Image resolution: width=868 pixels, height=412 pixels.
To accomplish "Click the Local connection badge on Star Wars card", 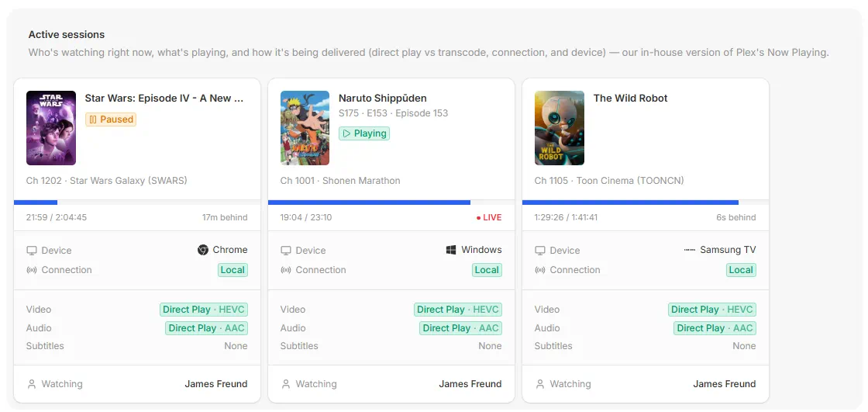I will [x=232, y=270].
